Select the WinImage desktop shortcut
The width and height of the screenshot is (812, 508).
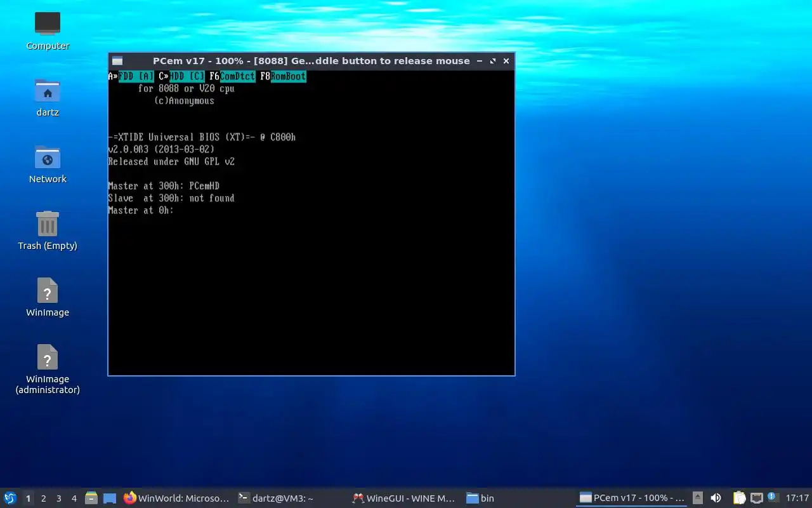48,297
